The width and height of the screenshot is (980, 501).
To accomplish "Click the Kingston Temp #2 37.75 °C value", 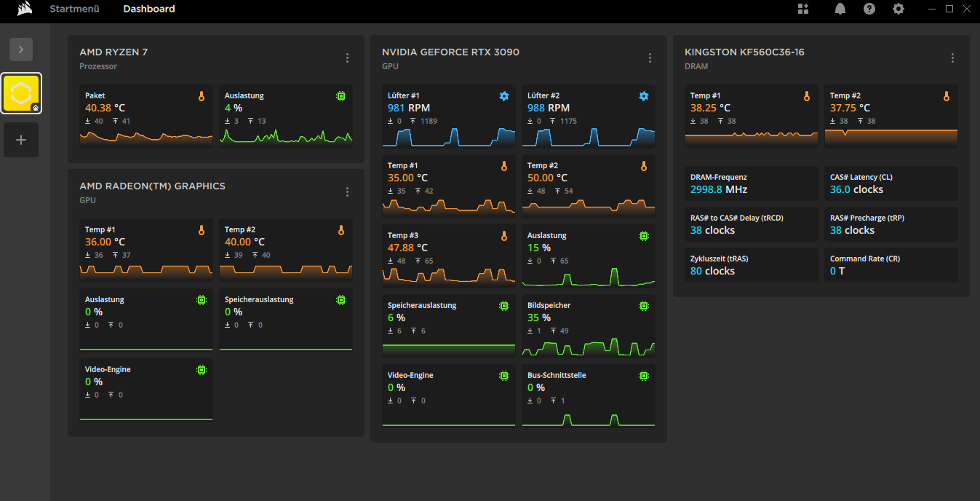I will coord(850,108).
